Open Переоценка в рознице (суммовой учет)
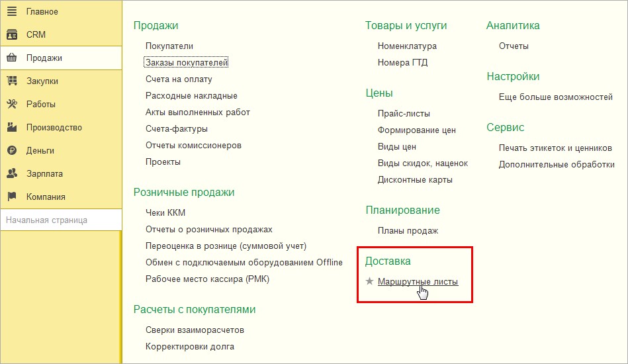Image resolution: width=628 pixels, height=364 pixels. pyautogui.click(x=226, y=246)
